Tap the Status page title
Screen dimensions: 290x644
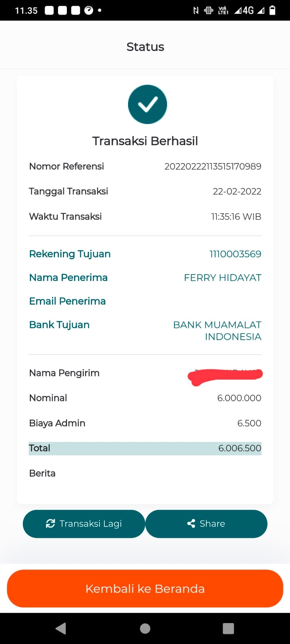click(x=145, y=47)
